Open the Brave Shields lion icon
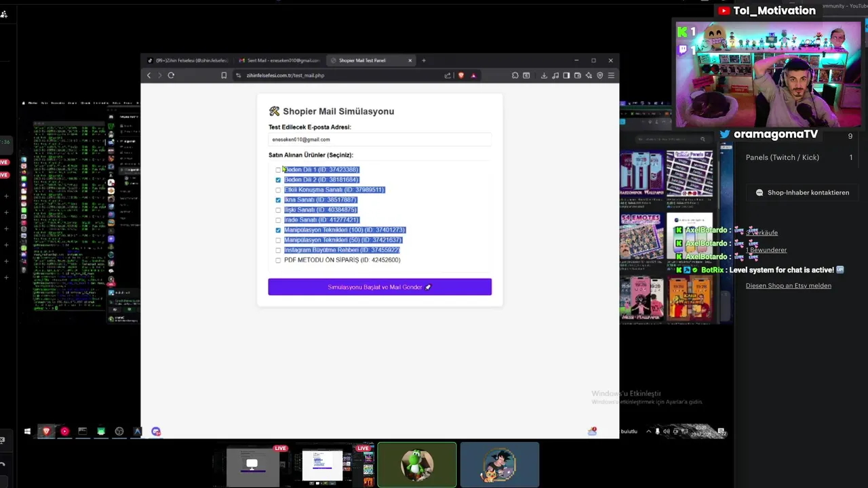 coord(461,75)
